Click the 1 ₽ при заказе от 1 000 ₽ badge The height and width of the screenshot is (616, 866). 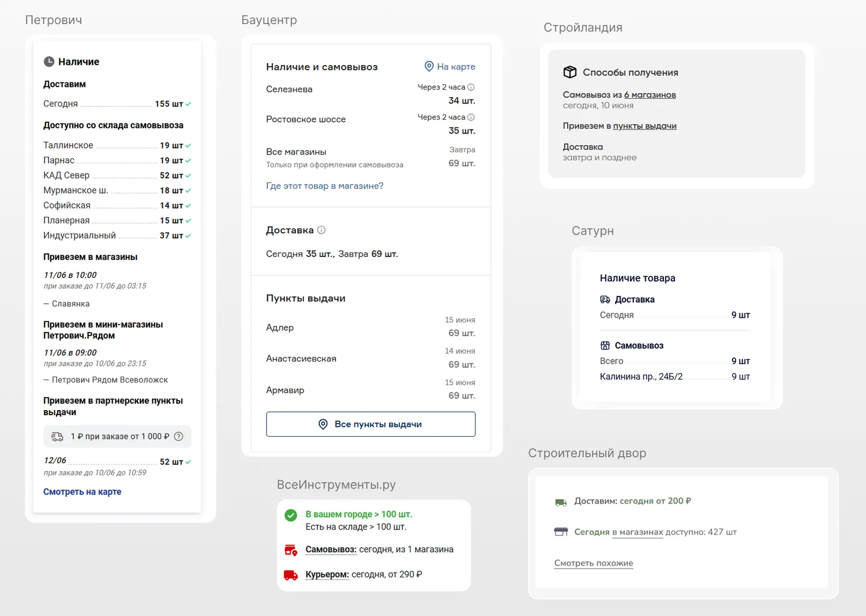(117, 437)
